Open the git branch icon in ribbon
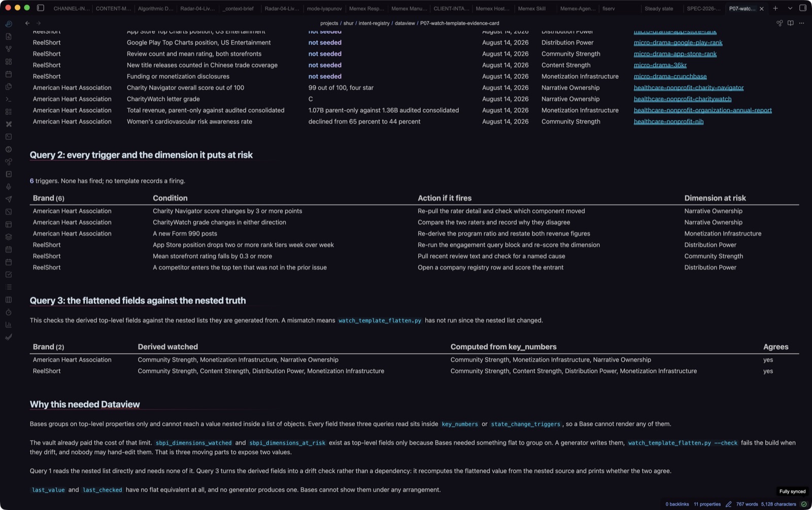 9,49
